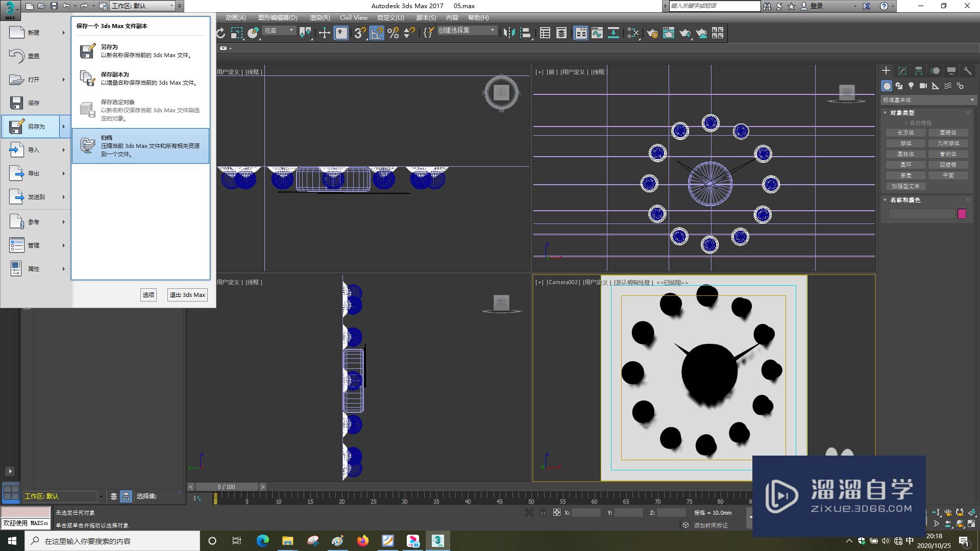Open the Civil View menu
Image resolution: width=980 pixels, height=551 pixels.
354,18
